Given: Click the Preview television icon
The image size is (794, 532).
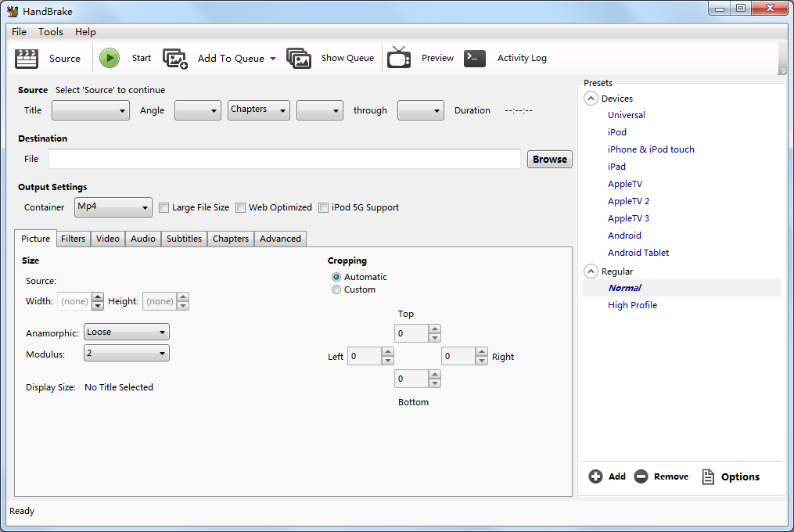Looking at the screenshot, I should (x=399, y=57).
